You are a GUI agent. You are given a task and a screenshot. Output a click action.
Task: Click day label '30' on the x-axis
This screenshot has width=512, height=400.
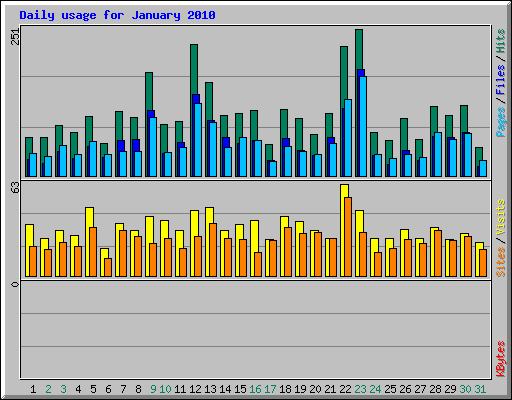pyautogui.click(x=465, y=389)
